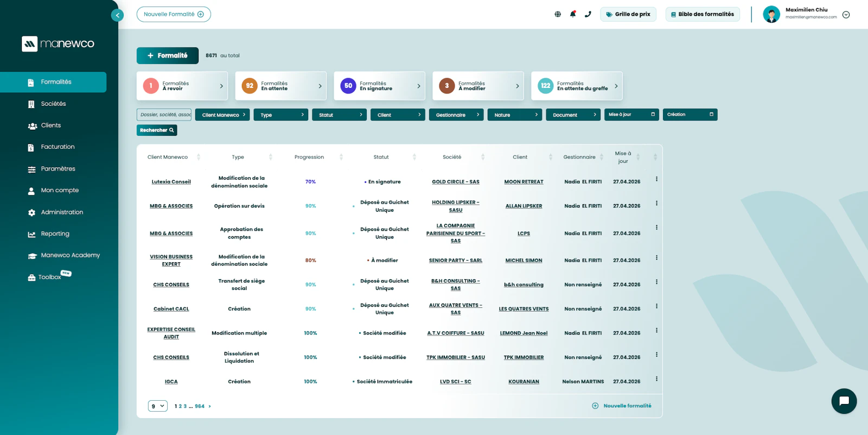Open the Gestionnaire filter dropdown
Screen dimensions: 868x435
point(457,115)
